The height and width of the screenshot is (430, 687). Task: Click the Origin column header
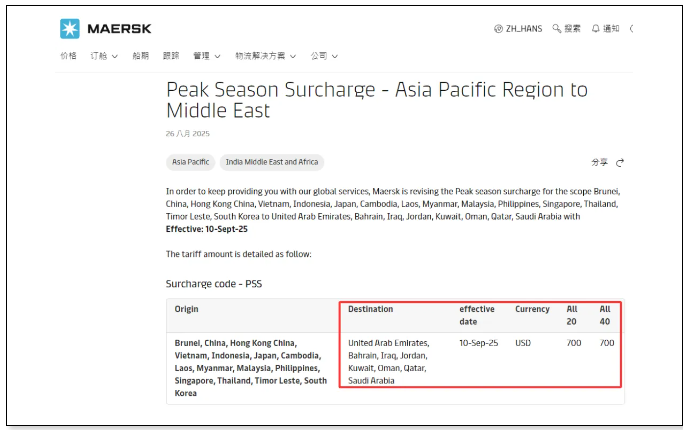[x=187, y=309]
